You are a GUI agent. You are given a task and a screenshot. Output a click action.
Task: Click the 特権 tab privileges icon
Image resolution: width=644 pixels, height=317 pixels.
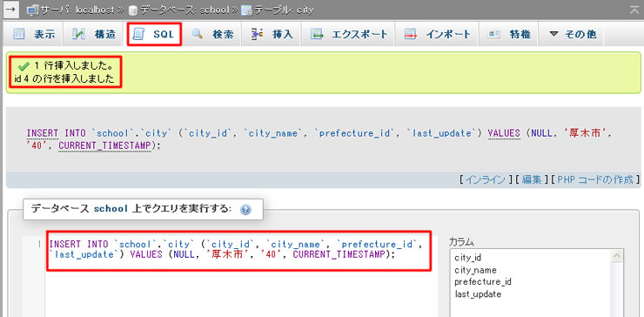494,35
